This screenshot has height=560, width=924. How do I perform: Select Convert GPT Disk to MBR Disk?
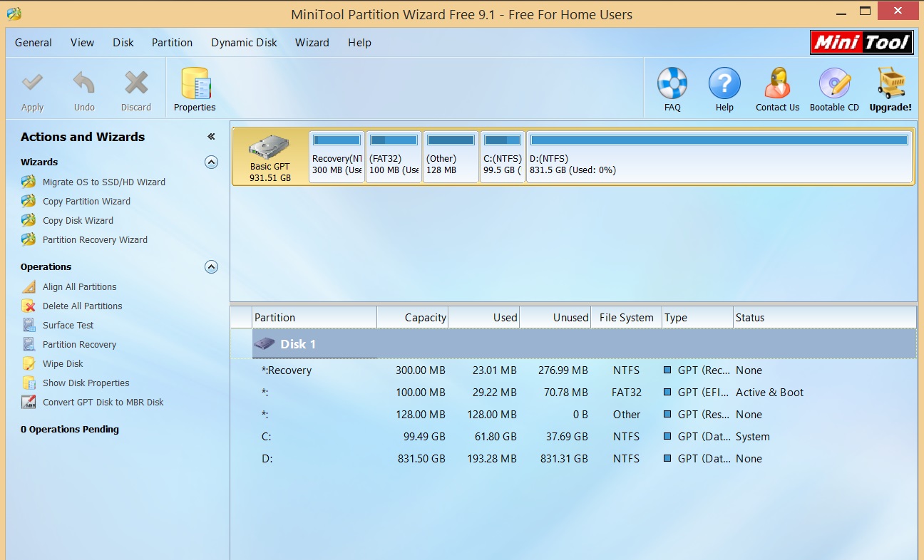103,402
